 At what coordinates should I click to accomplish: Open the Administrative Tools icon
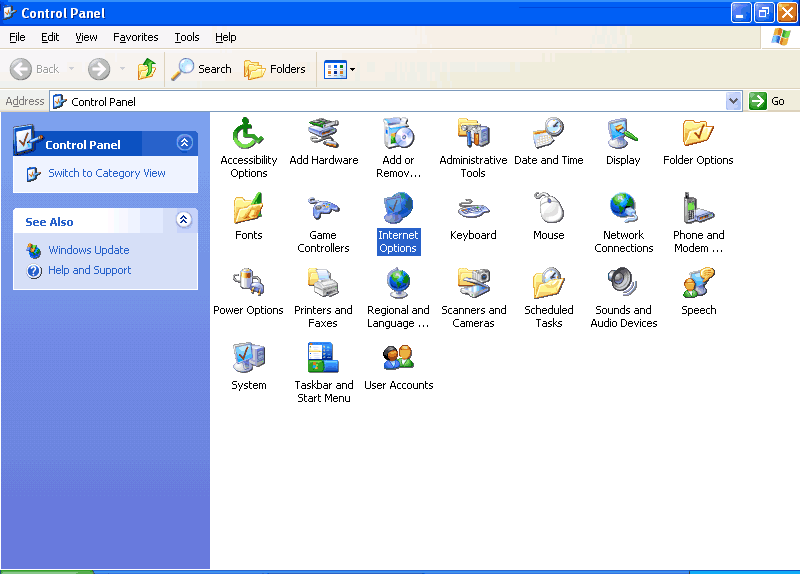473,134
